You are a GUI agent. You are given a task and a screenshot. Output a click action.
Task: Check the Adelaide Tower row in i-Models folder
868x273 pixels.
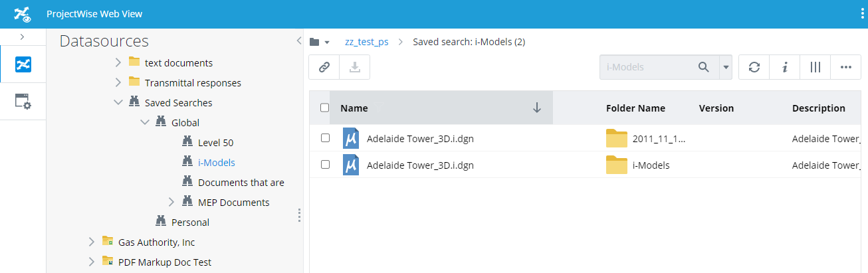click(x=325, y=165)
